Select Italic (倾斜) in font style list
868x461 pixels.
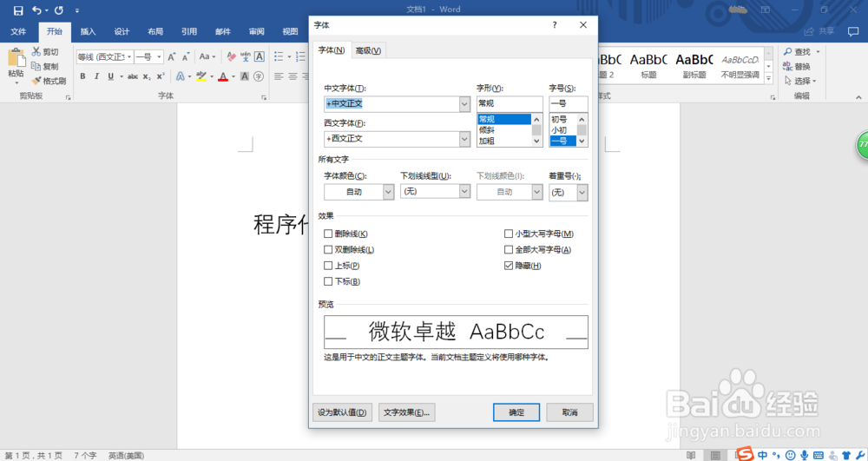[503, 130]
